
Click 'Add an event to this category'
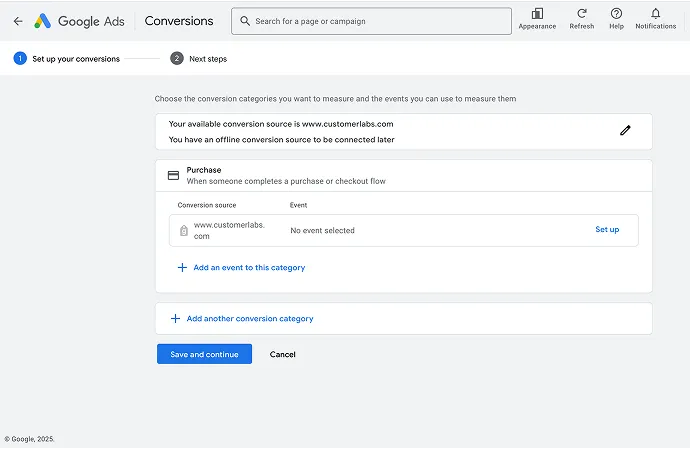[249, 268]
